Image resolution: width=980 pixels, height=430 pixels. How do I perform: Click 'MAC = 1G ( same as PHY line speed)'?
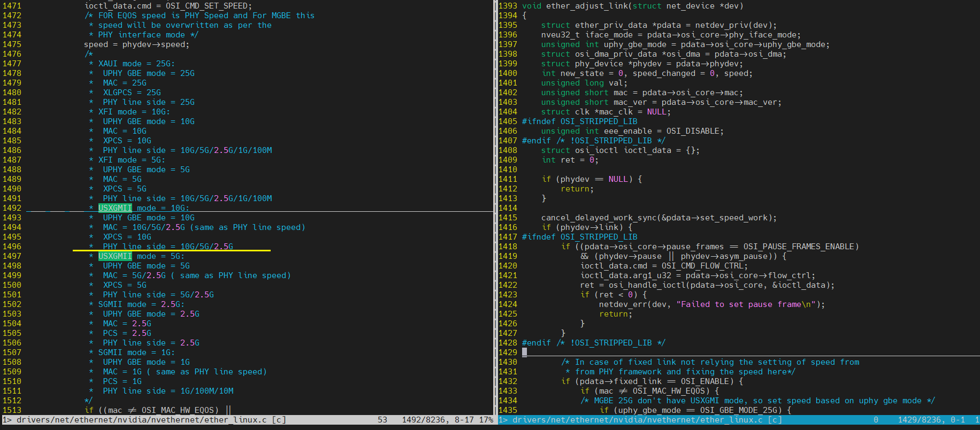point(185,372)
